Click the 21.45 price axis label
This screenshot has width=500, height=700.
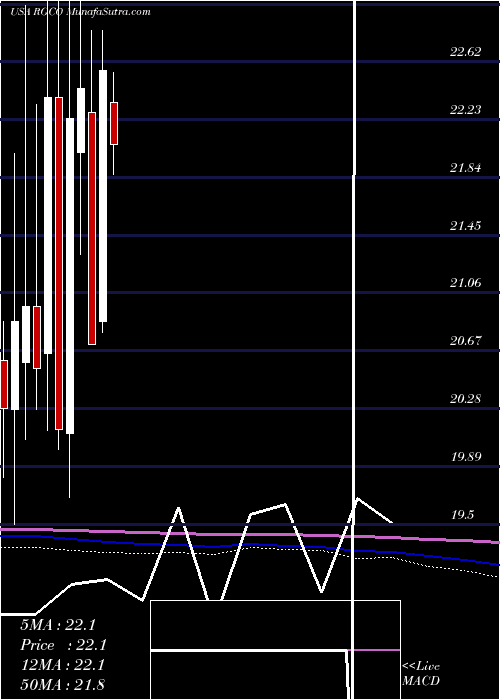click(x=466, y=225)
